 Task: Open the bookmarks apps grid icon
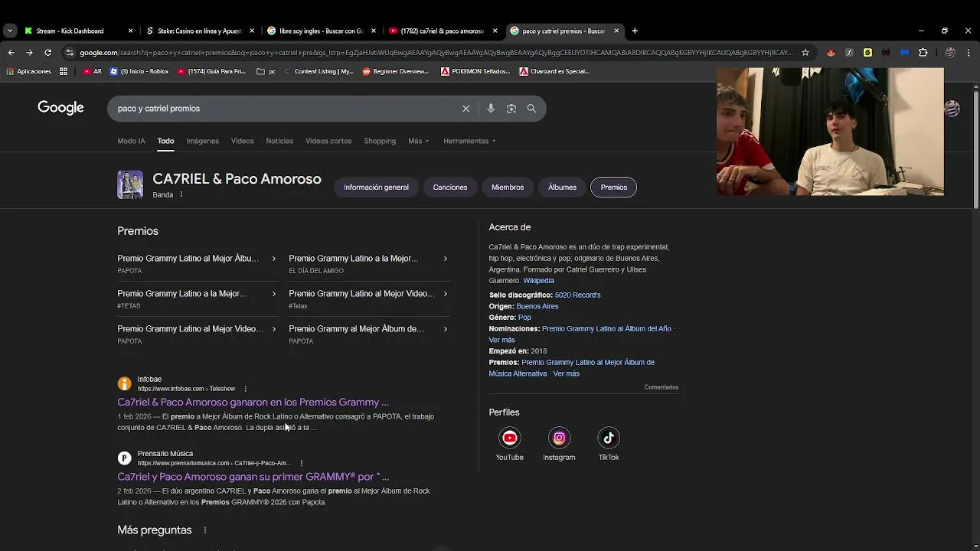point(64,71)
